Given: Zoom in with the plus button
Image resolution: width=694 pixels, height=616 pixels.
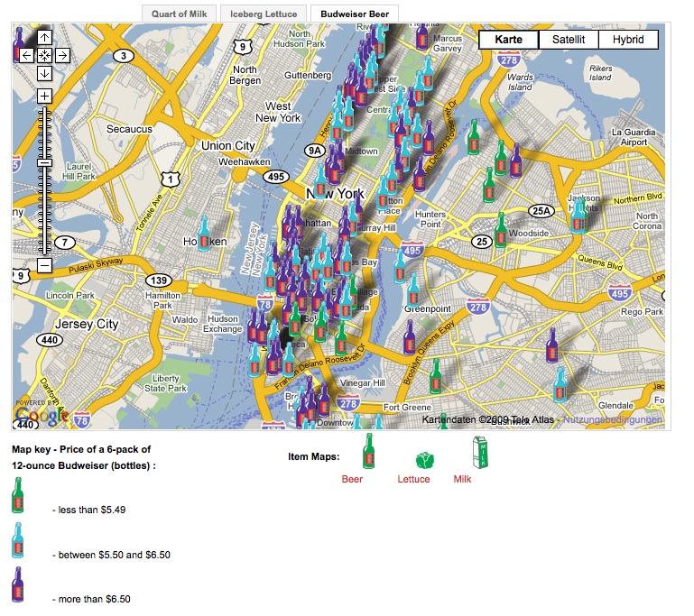Looking at the screenshot, I should (44, 96).
